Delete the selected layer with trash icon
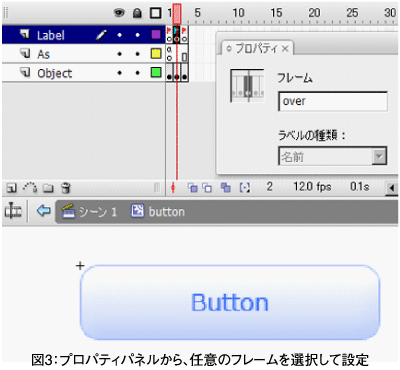The image size is (400, 370). point(66,188)
